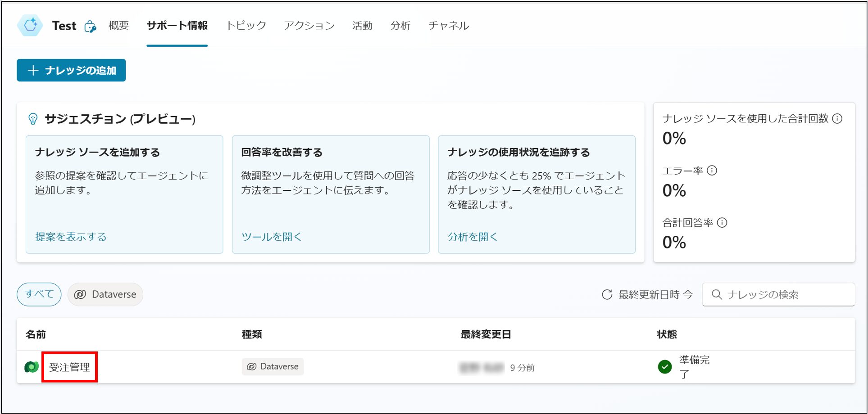Toggle the すべて filter chip
Image resolution: width=868 pixels, height=414 pixels.
pyautogui.click(x=39, y=294)
